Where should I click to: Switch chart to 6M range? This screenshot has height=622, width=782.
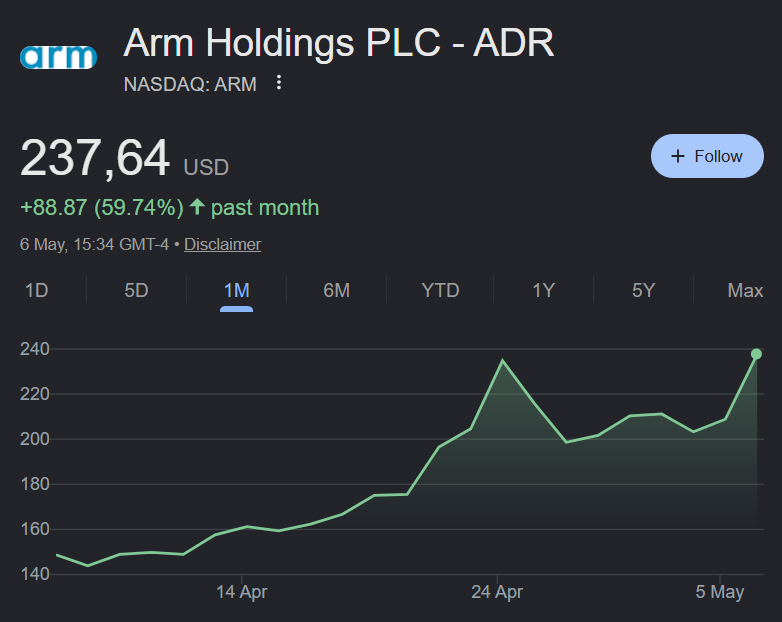(337, 290)
